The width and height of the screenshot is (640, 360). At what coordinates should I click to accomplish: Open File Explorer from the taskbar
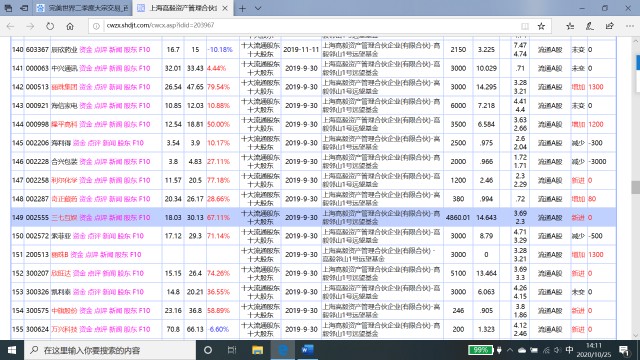click(257, 350)
